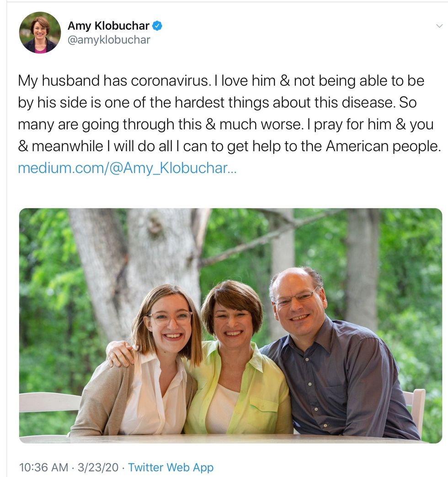Open the Amy Klobuchar display name

tap(108, 26)
